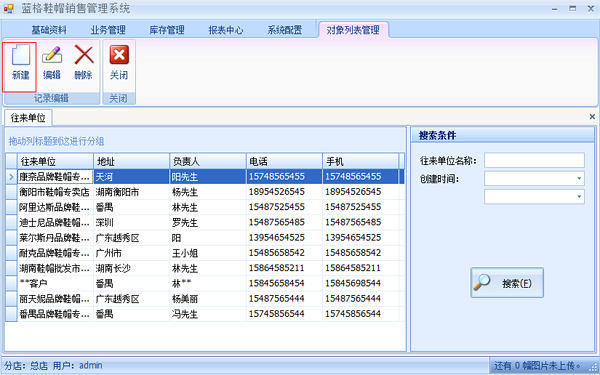Screen dimensions: 600x375
Task: Open the 创建时间 start date dropdown
Action: click(579, 178)
